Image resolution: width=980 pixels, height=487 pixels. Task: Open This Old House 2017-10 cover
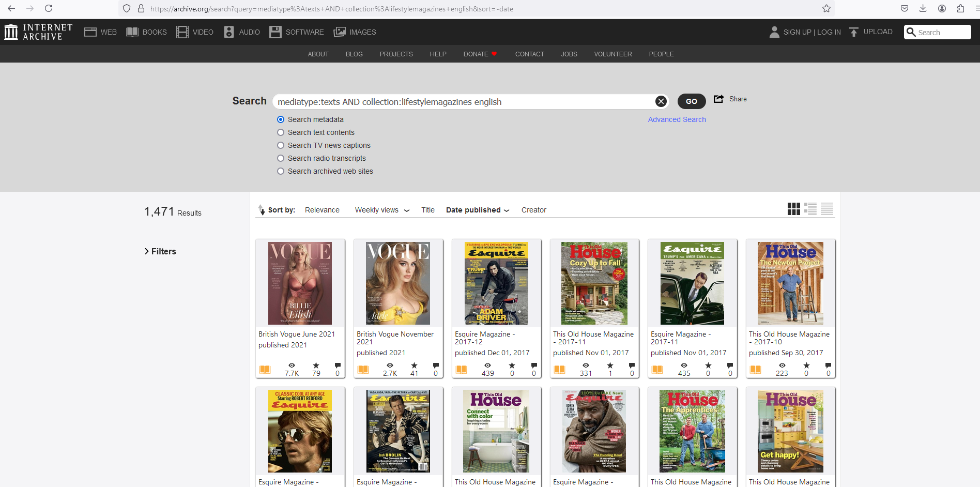[791, 283]
